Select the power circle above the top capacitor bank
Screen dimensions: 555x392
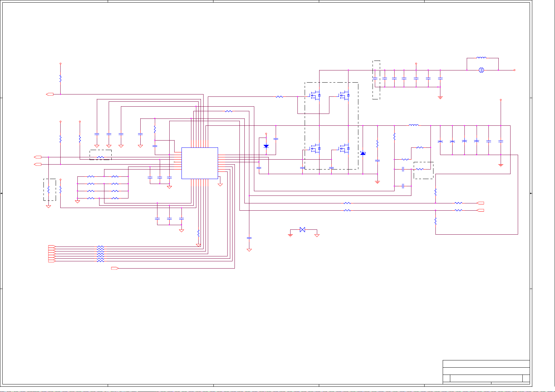pos(416,64)
